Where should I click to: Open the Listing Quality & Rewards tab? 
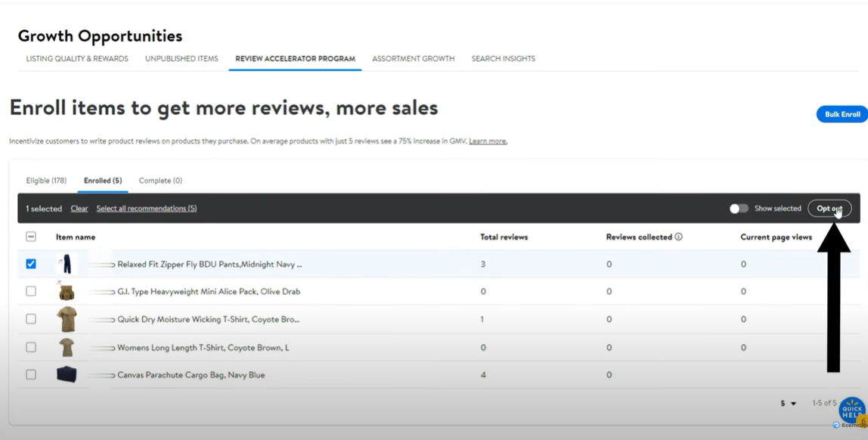pos(77,59)
